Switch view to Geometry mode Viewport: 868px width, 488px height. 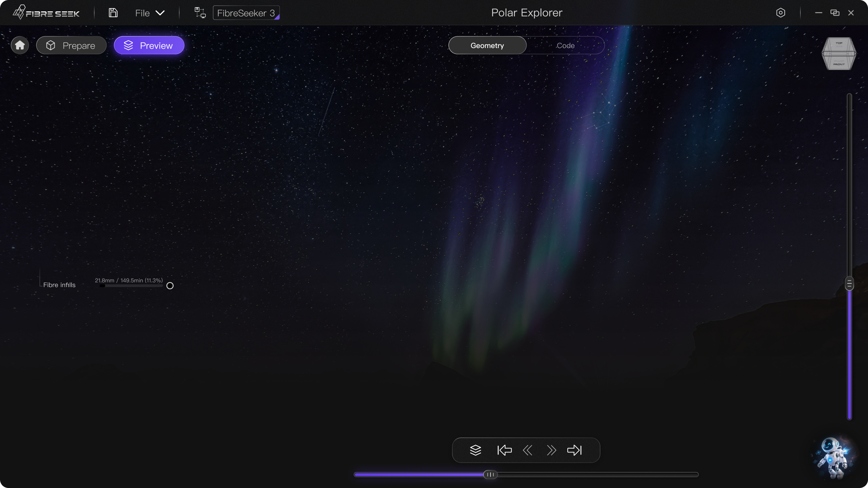tap(487, 46)
